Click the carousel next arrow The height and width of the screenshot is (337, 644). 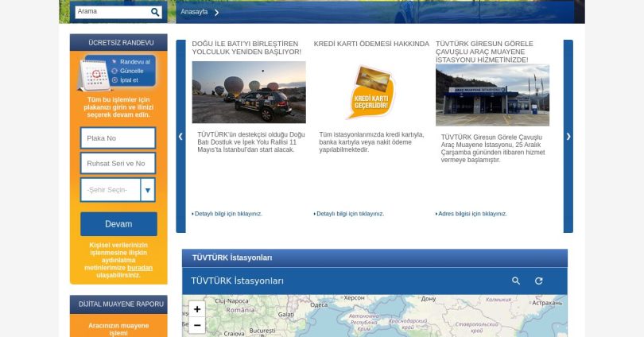pyautogui.click(x=568, y=136)
